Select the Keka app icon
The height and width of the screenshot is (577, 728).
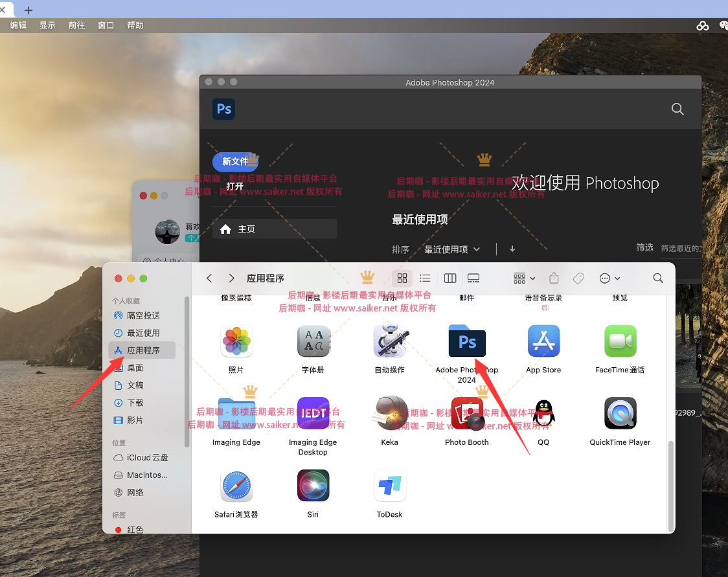[x=391, y=414]
